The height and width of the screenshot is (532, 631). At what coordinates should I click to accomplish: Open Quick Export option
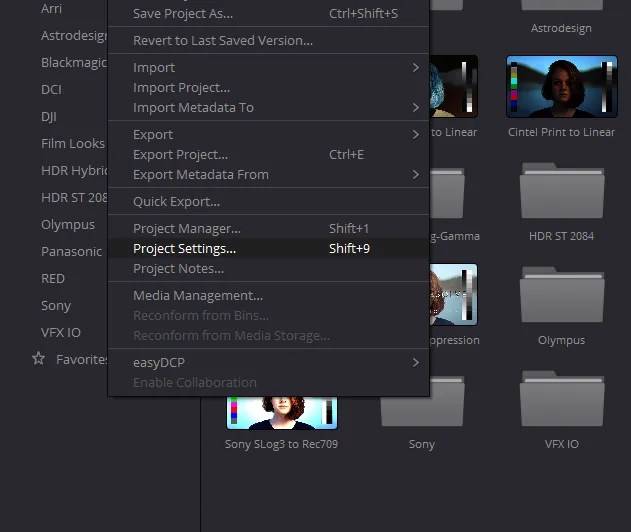click(x=268, y=202)
